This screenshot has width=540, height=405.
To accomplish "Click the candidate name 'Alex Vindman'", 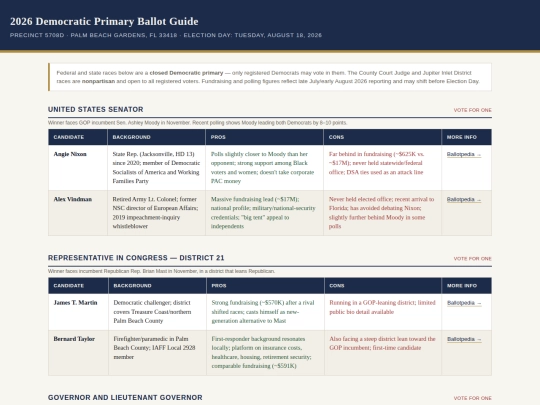I will 73,199.
